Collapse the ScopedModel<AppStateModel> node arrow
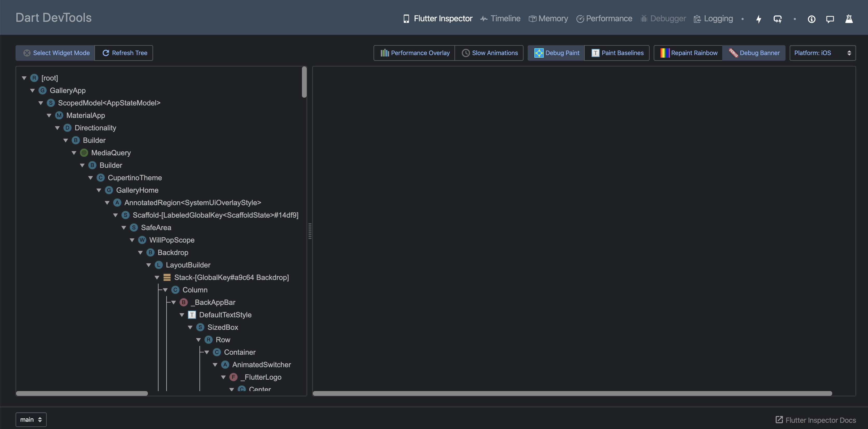The height and width of the screenshot is (429, 868). 41,103
